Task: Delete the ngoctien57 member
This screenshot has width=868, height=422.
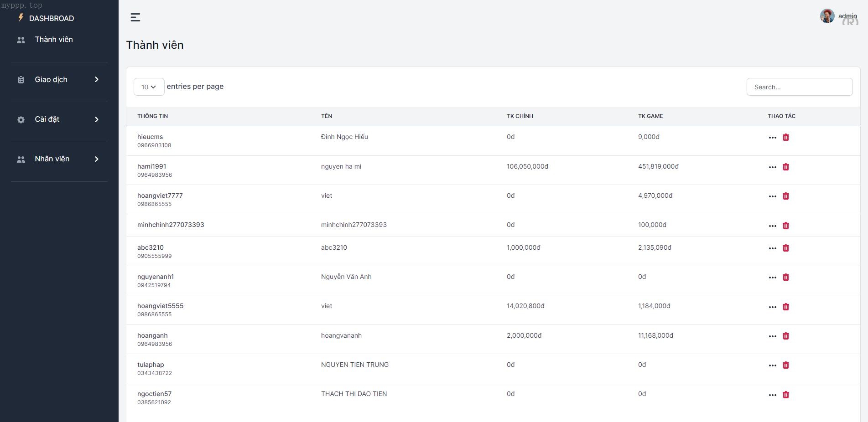Action: click(785, 395)
